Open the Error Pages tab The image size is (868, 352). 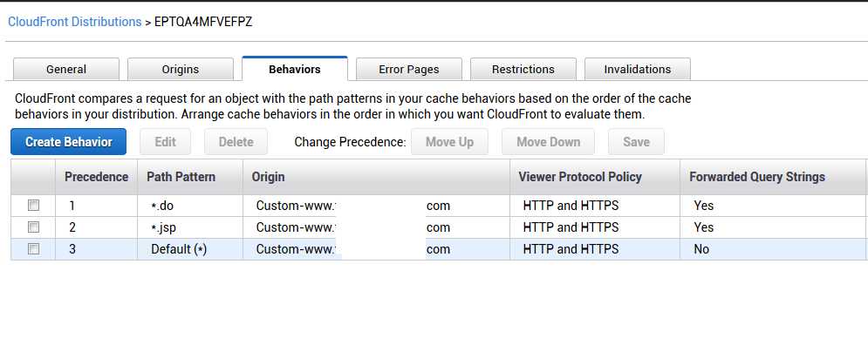coord(409,70)
